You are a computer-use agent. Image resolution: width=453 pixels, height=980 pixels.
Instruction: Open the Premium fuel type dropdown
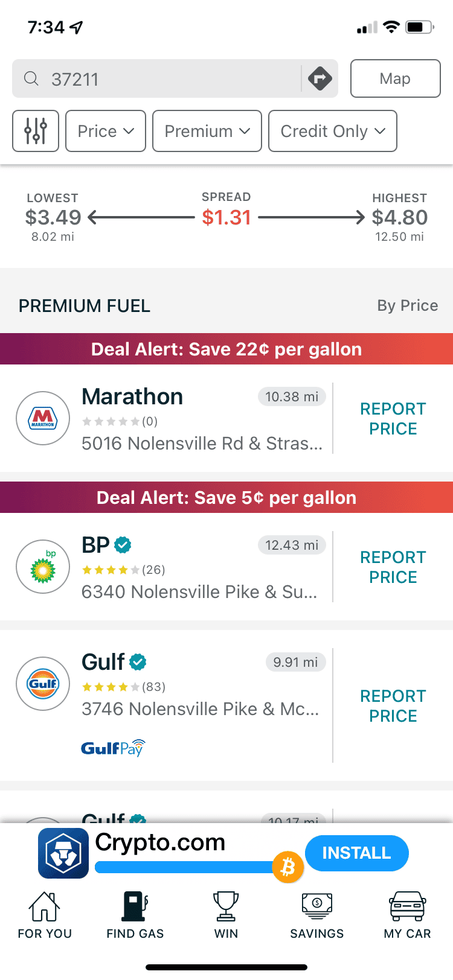207,131
